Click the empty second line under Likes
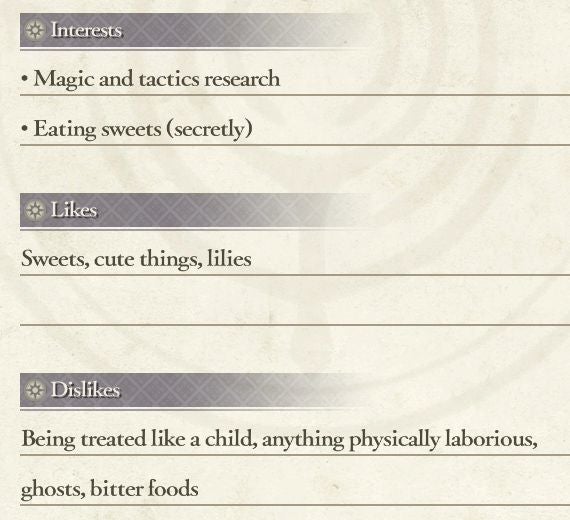This screenshot has height=520, width=570. click(295, 301)
